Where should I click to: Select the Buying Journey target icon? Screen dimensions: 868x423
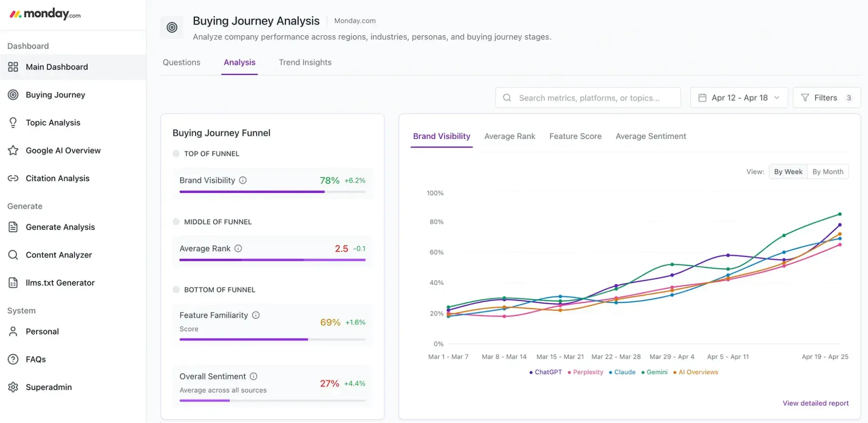tap(13, 95)
